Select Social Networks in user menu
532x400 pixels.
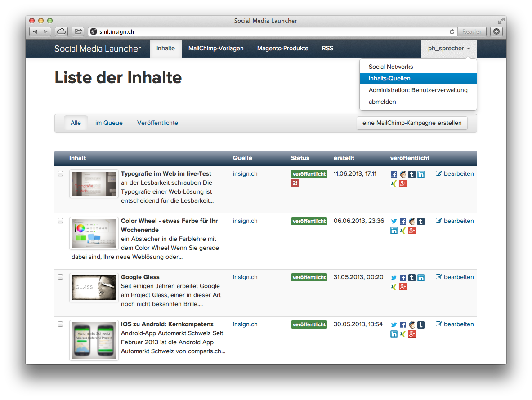[x=418, y=67]
